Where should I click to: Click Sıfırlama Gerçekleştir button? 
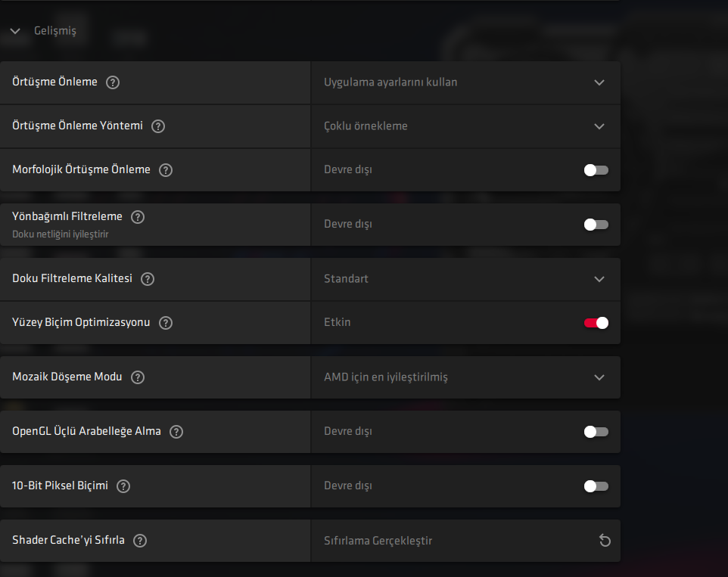tap(378, 541)
